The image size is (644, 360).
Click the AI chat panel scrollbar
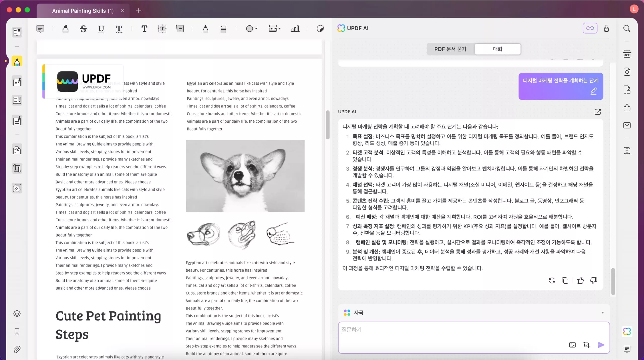(613, 282)
